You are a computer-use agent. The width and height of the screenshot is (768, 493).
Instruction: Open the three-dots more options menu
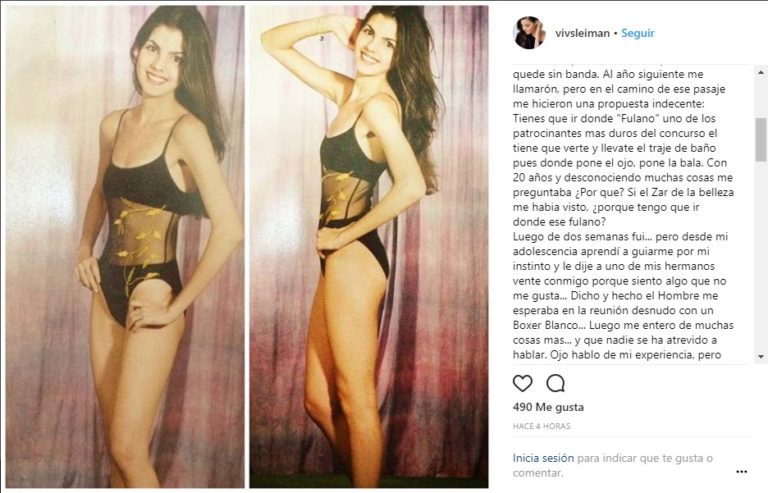point(742,472)
